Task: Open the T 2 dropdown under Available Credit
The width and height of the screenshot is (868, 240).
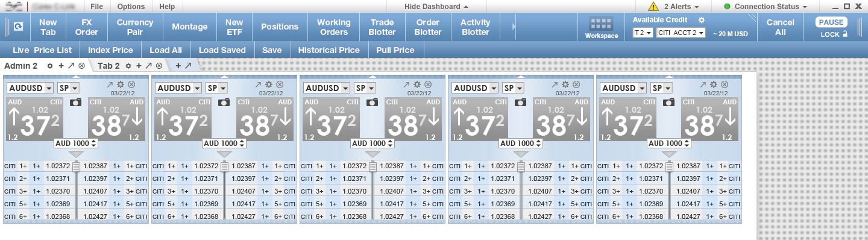Action: point(643,33)
